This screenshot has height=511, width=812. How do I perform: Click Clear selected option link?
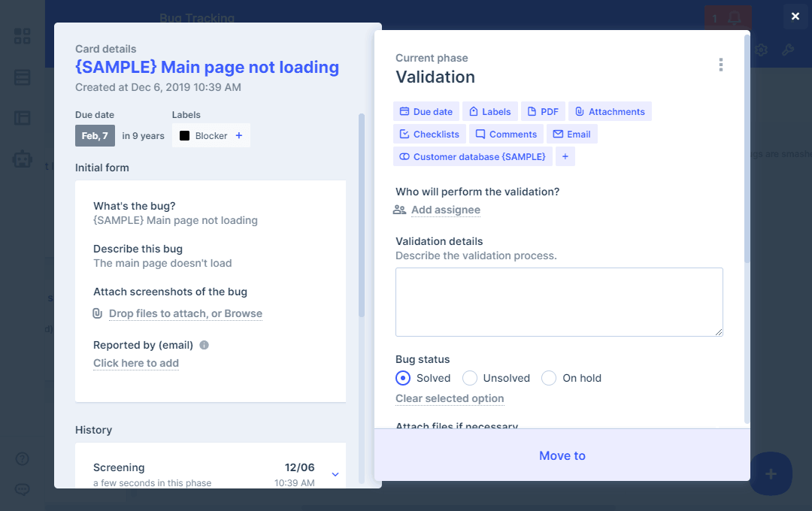[450, 398]
